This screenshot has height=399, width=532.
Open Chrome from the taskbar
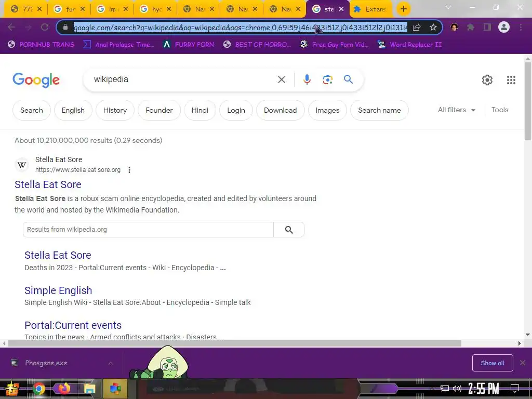(x=38, y=389)
